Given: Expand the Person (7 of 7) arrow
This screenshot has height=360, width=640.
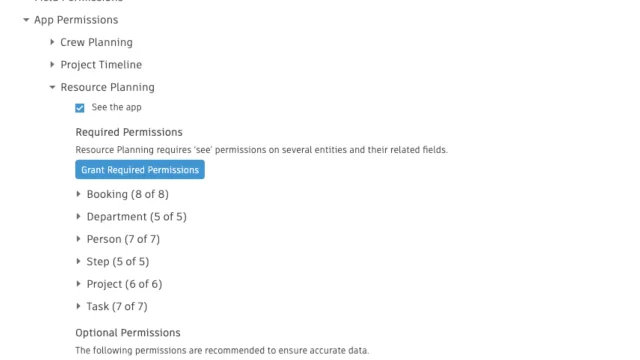Looking at the screenshot, I should (78, 239).
